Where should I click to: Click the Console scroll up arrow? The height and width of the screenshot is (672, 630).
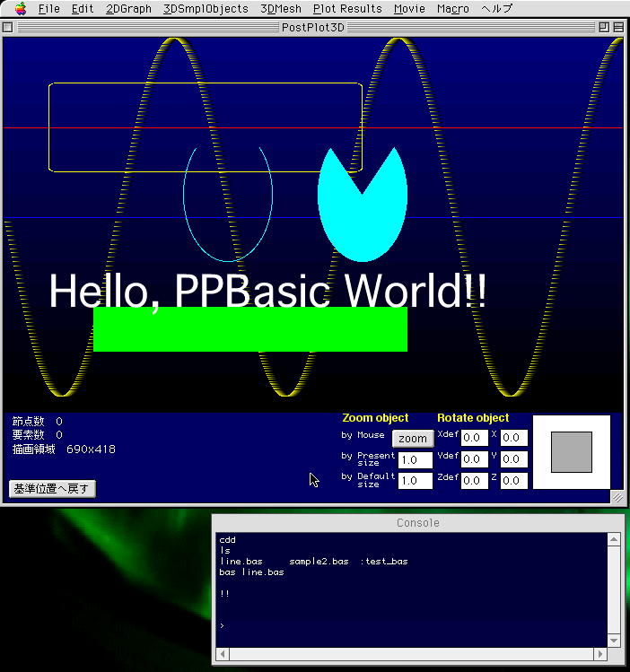point(614,539)
